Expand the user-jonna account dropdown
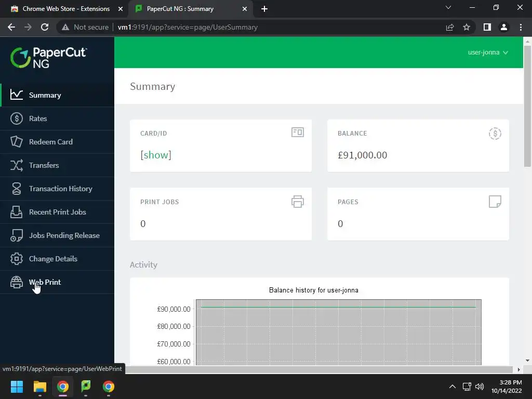 (x=488, y=52)
